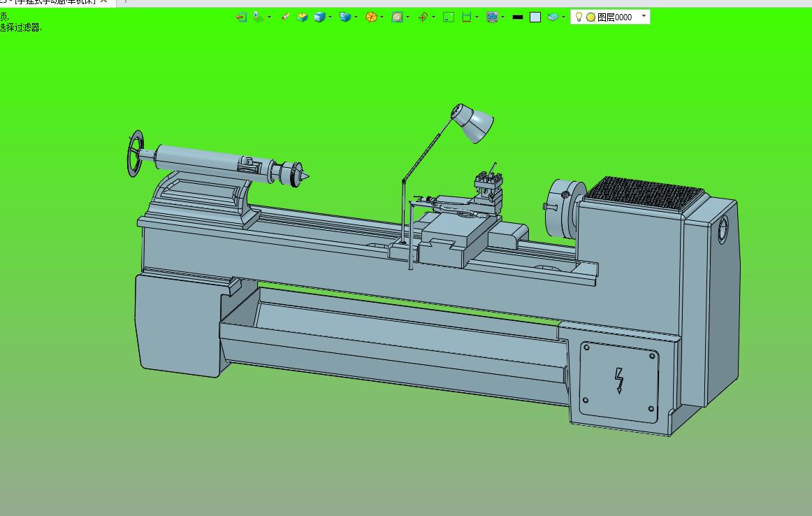Select the eraser-shaped toolbar icon
Viewport: 812px width, 516px height.
[285, 17]
